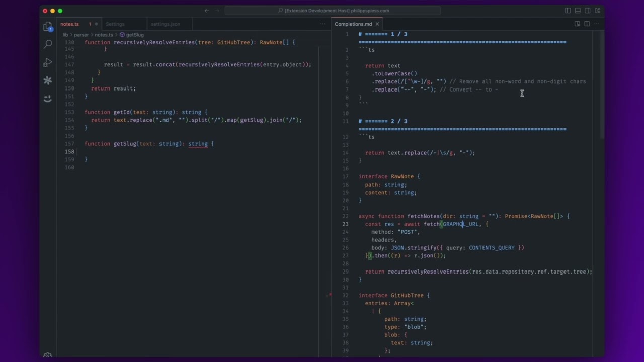Image resolution: width=644 pixels, height=362 pixels.
Task: Open the Search view in the activity bar
Action: point(48,44)
